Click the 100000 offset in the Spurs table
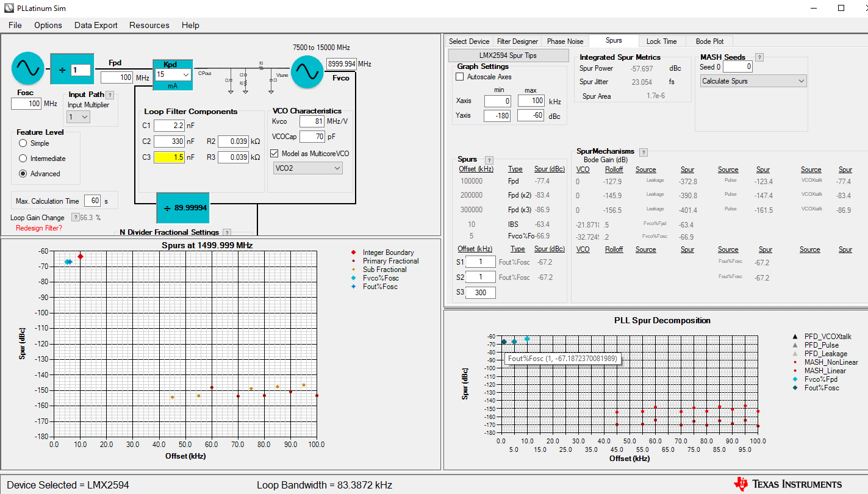This screenshot has height=494, width=868. 471,181
